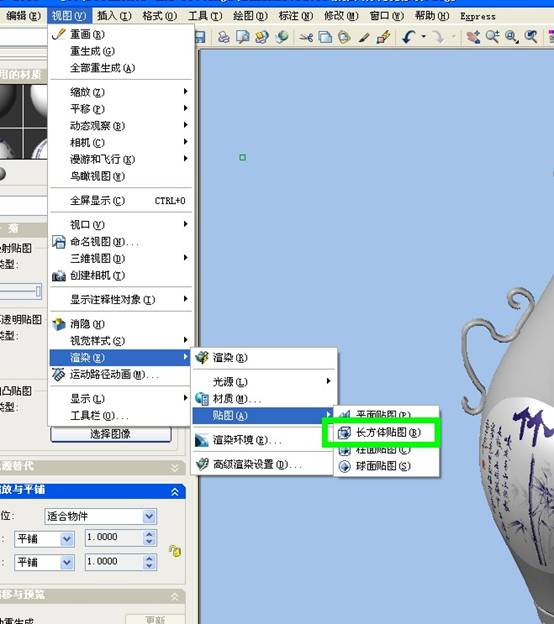Open the Undo history dropdown arrow

coord(423,37)
